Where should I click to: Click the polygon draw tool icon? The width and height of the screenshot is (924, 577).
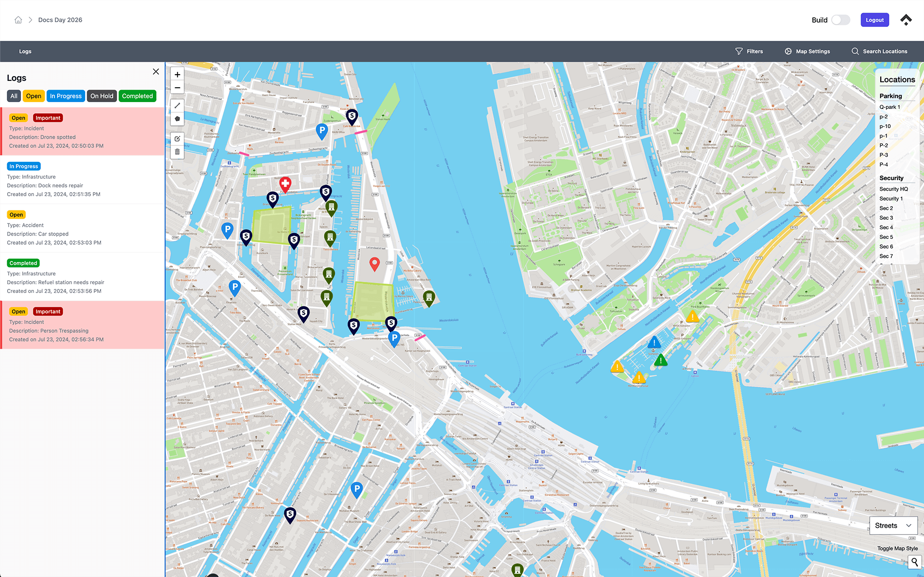(178, 119)
